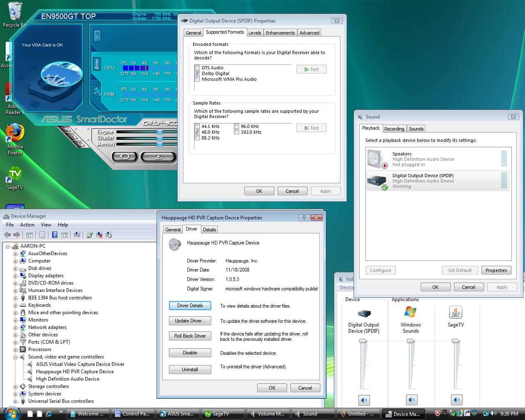Switch to SageTV taskbar button
The image size is (525, 420).
click(x=223, y=414)
